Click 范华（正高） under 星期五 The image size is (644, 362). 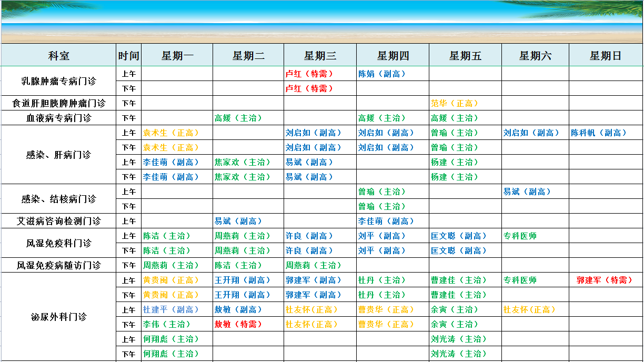click(x=455, y=103)
